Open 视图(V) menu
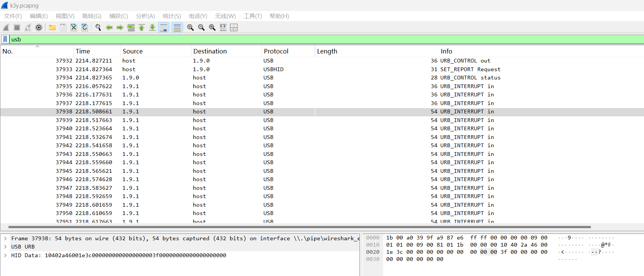 pyautogui.click(x=65, y=16)
